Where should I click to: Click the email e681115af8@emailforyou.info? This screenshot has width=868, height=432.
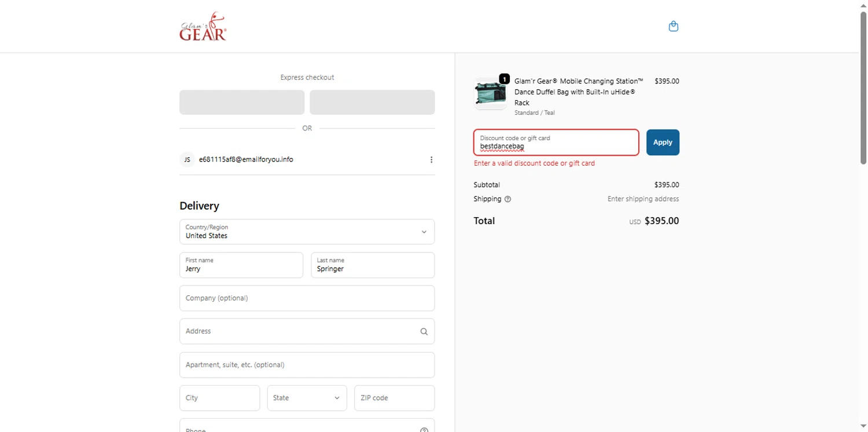click(246, 159)
